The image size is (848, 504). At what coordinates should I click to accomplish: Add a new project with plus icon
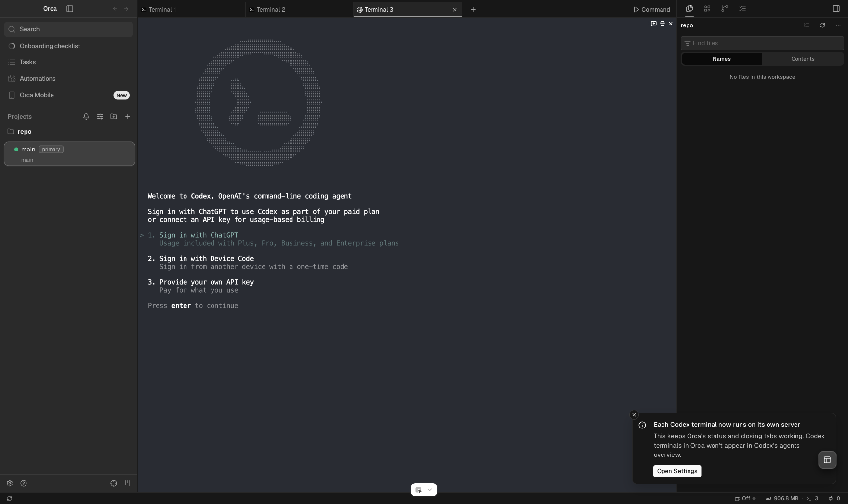pos(128,117)
